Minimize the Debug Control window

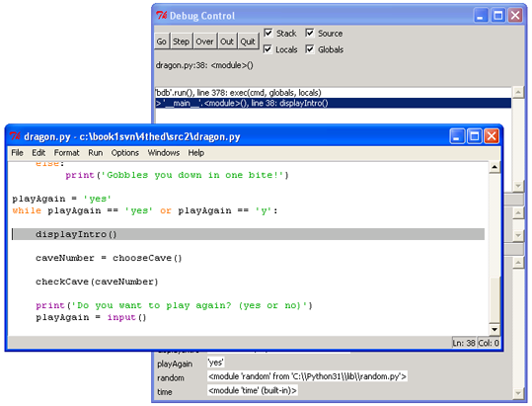pyautogui.click(x=481, y=16)
